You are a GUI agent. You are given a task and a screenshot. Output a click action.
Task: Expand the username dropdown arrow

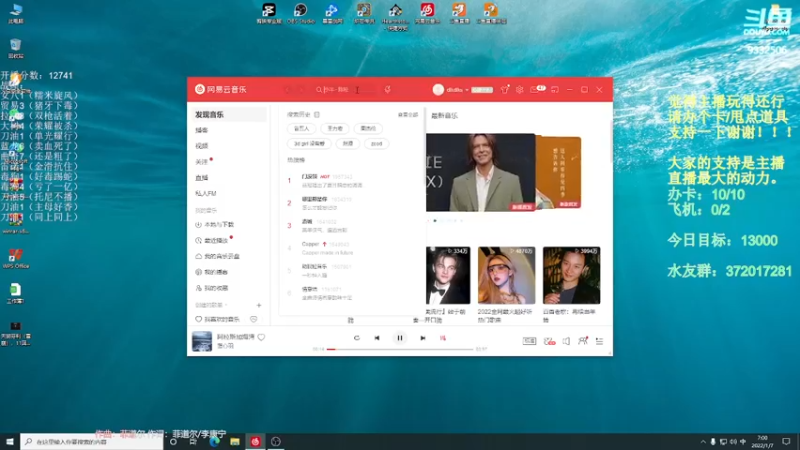click(x=467, y=90)
